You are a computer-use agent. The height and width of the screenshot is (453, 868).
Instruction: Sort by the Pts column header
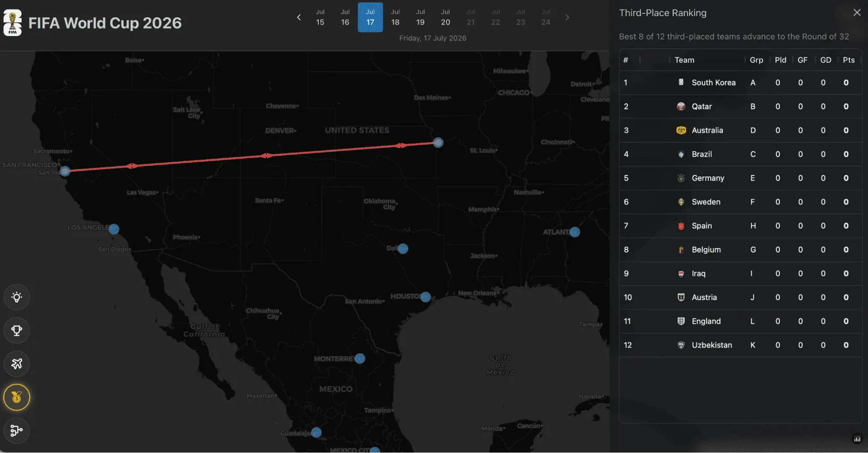coord(849,60)
